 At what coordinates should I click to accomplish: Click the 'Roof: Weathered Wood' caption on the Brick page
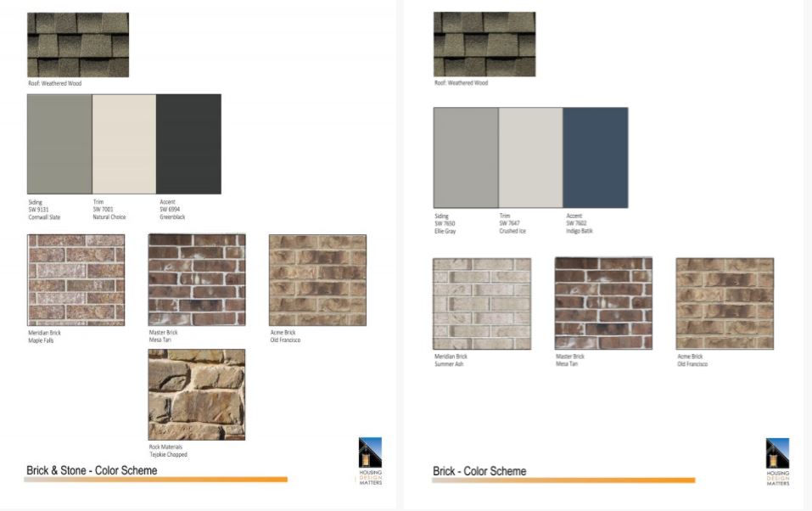(x=462, y=82)
